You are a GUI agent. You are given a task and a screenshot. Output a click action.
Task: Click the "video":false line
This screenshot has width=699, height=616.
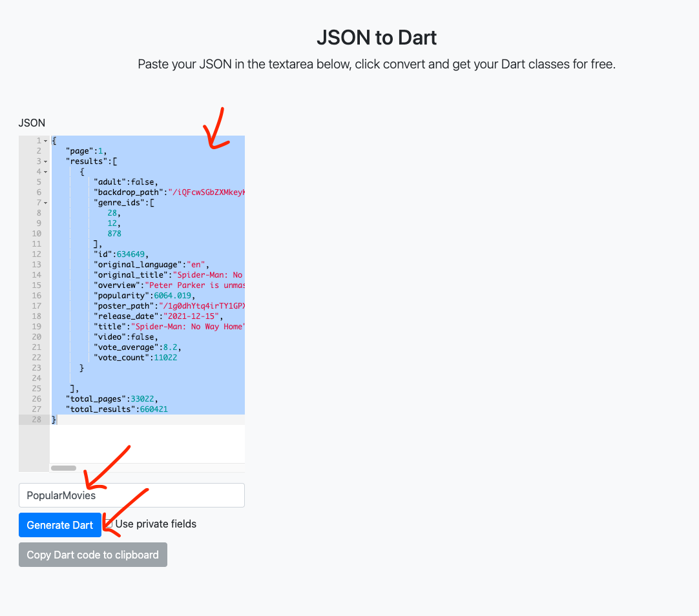126,336
